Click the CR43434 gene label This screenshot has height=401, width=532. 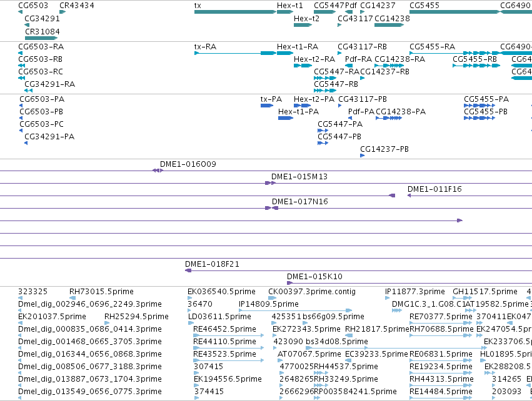77,6
